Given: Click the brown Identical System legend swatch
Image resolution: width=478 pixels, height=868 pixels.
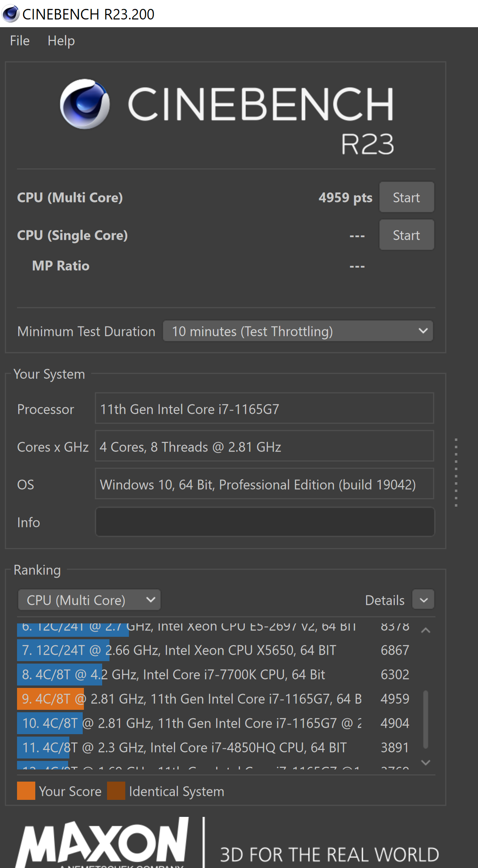Looking at the screenshot, I should (116, 791).
